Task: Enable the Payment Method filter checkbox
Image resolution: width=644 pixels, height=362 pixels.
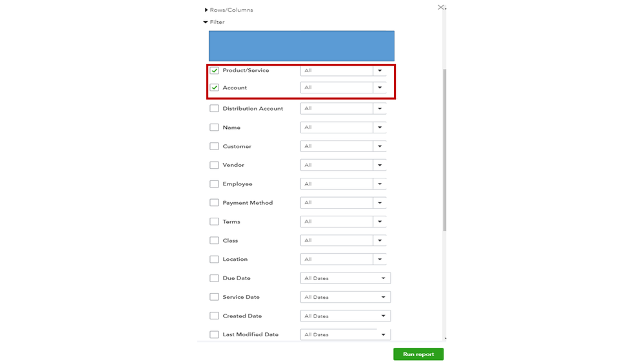Action: (215, 203)
